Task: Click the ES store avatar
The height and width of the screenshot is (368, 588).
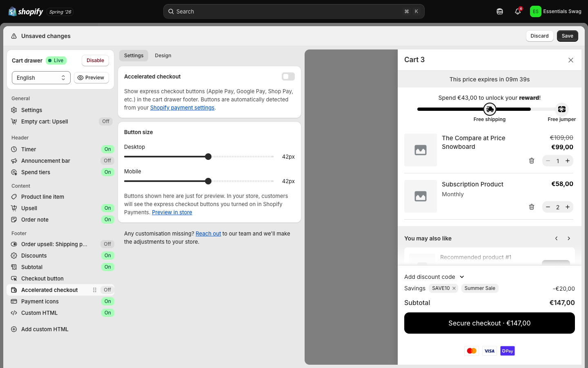Action: click(535, 11)
